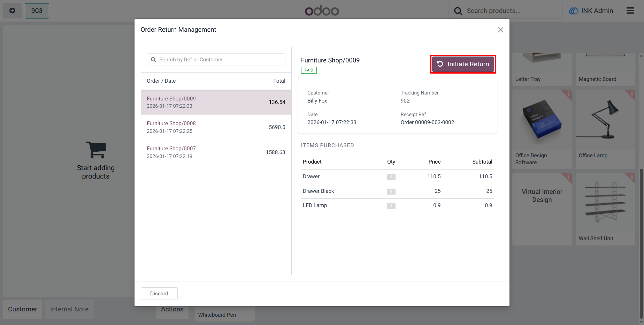Click the Discard button
Screen dimensions: 644x325
pos(159,294)
